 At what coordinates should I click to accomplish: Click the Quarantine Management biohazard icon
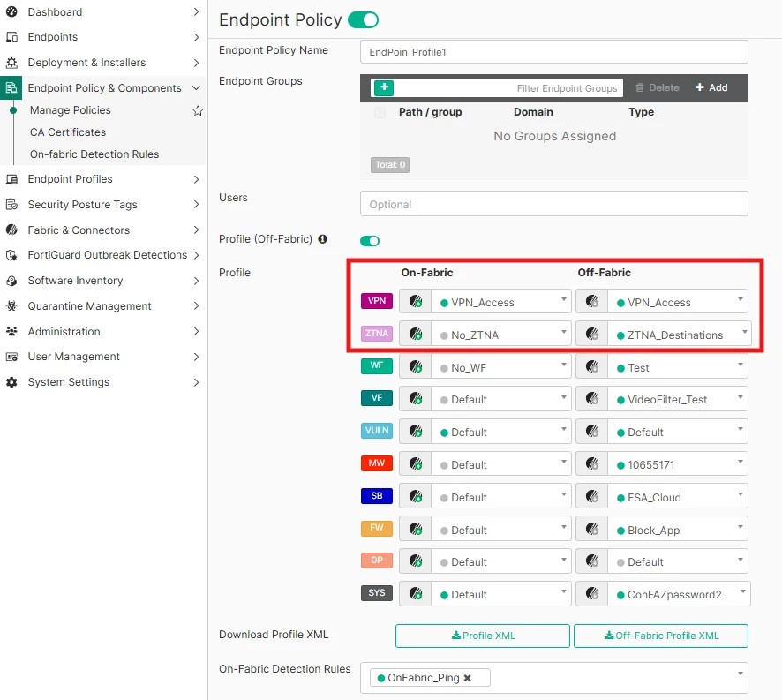11,305
